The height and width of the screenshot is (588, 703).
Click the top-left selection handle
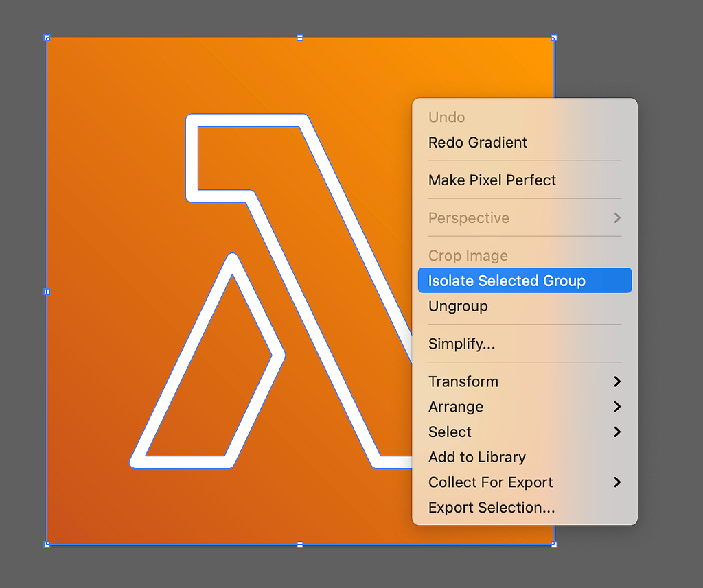pyautogui.click(x=47, y=38)
